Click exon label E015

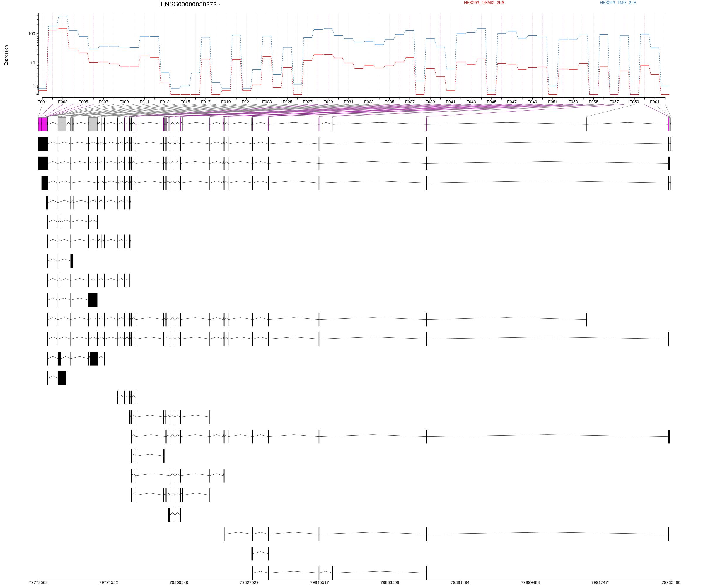point(185,102)
